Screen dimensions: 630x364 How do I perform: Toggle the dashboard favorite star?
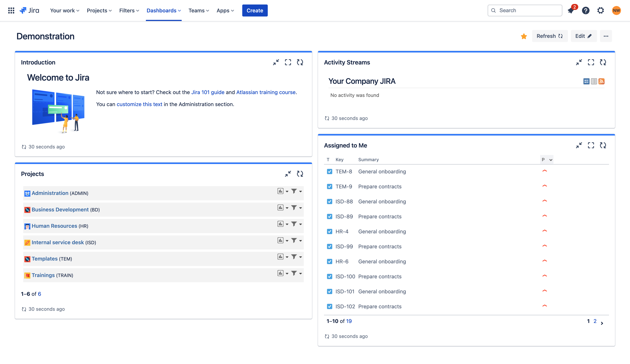coord(524,36)
